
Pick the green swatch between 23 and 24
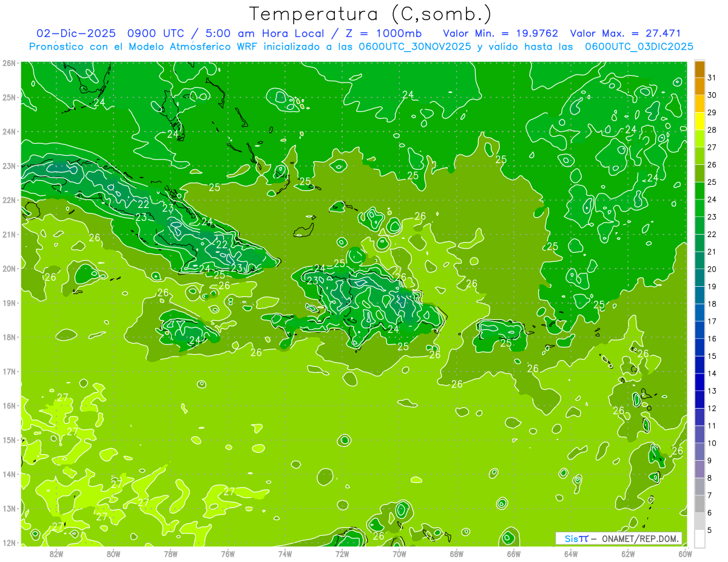[699, 209]
